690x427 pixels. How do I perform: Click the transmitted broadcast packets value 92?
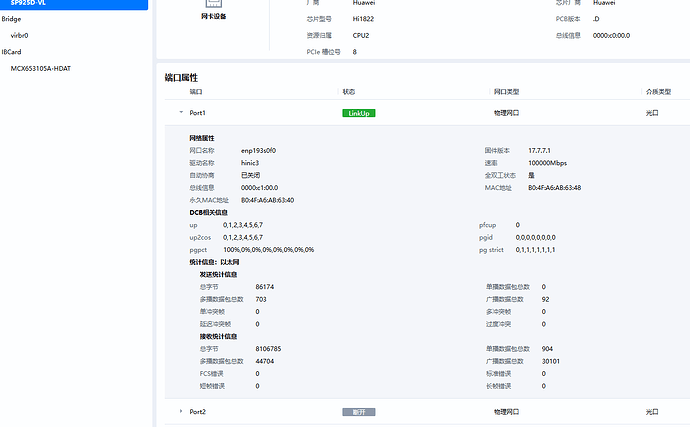(545, 299)
